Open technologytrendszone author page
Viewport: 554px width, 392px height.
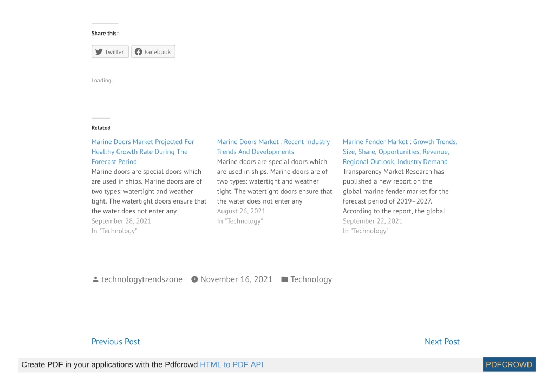(x=142, y=279)
